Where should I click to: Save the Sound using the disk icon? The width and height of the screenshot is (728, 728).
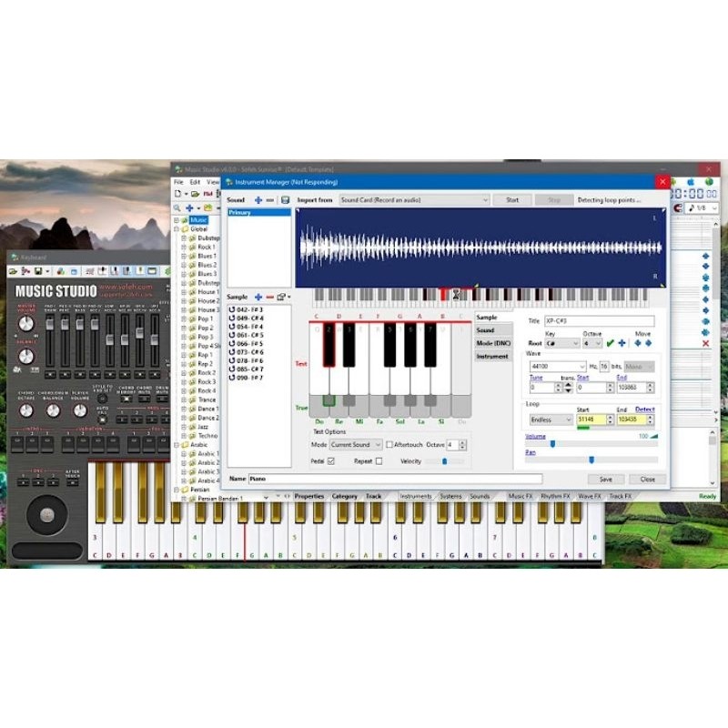286,200
